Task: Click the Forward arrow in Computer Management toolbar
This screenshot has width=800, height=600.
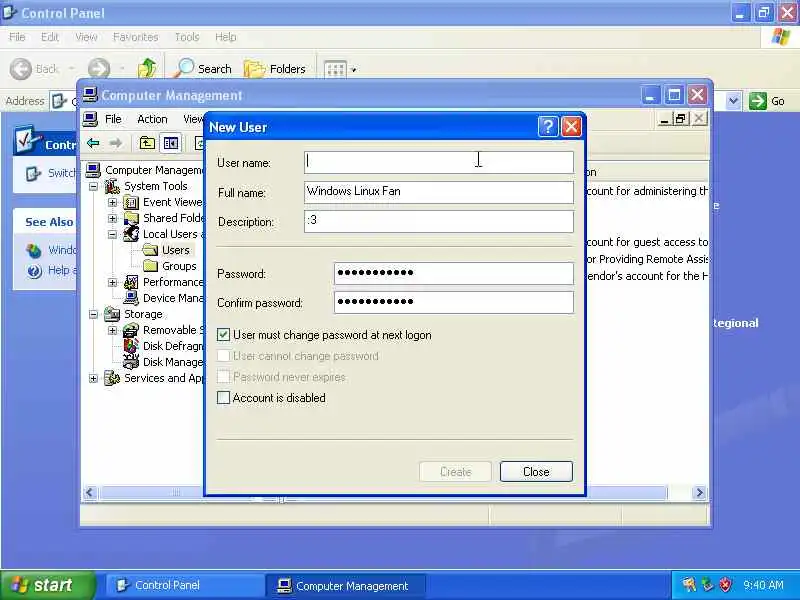Action: (x=116, y=143)
